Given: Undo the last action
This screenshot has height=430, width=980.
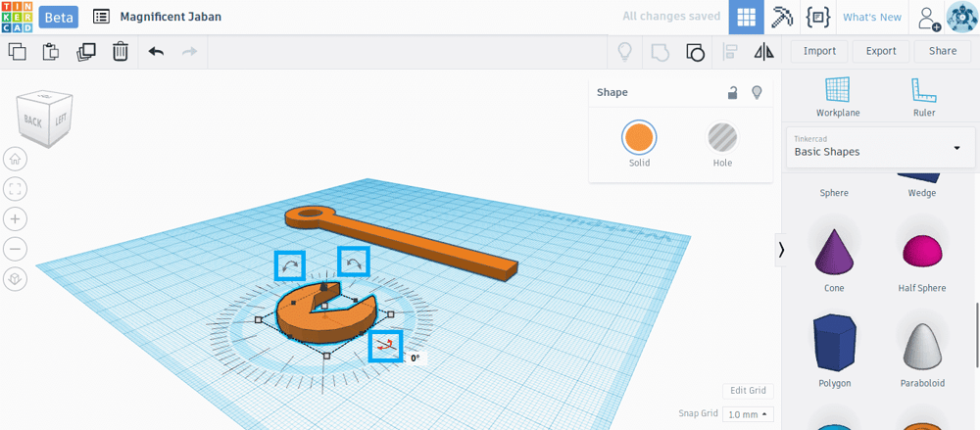Looking at the screenshot, I should (156, 52).
